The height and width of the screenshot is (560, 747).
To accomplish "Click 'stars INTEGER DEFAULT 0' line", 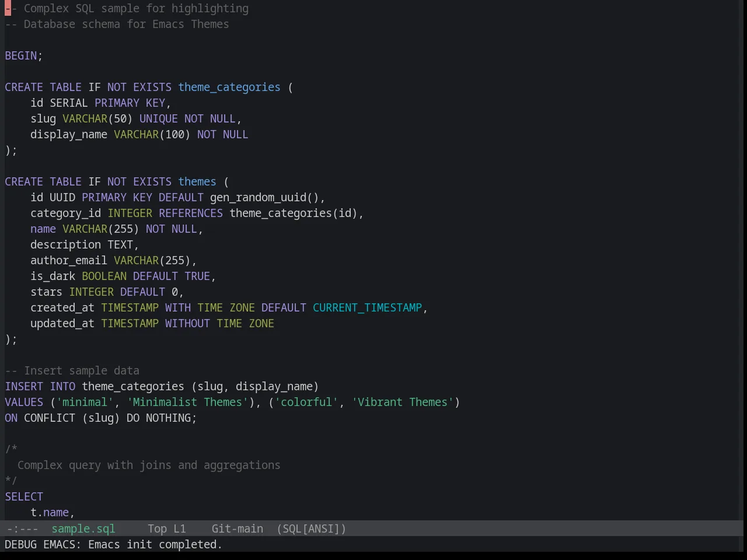I will click(x=107, y=292).
